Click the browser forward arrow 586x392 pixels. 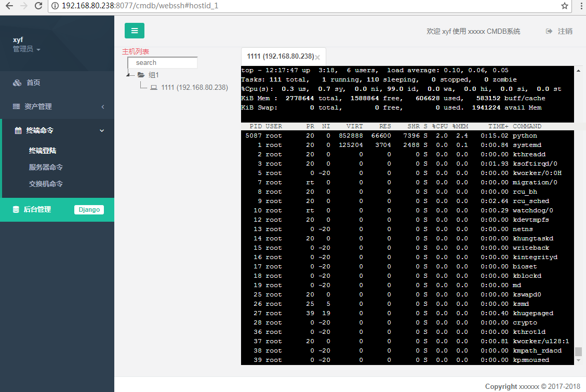24,6
